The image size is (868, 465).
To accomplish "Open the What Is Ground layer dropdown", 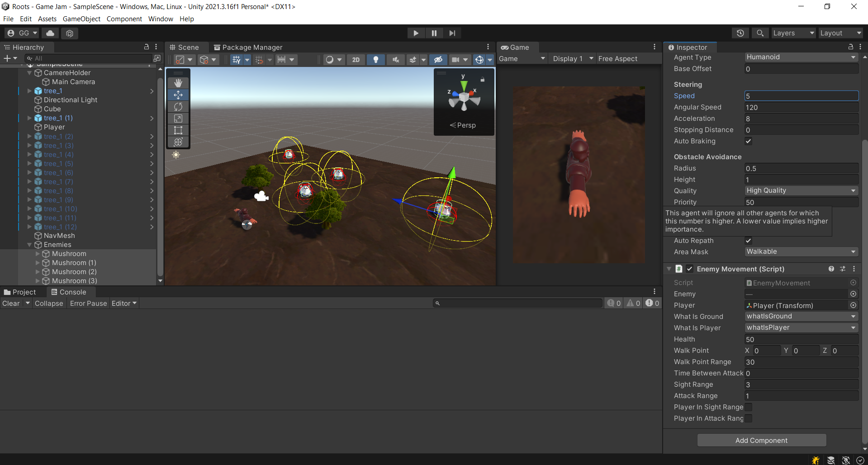I will point(802,316).
